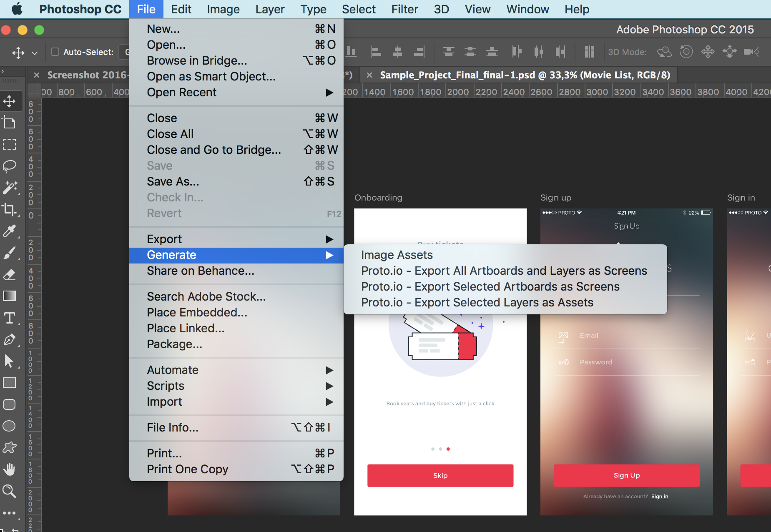Click the 3D Pan mode icon
This screenshot has height=532, width=771.
coord(708,52)
